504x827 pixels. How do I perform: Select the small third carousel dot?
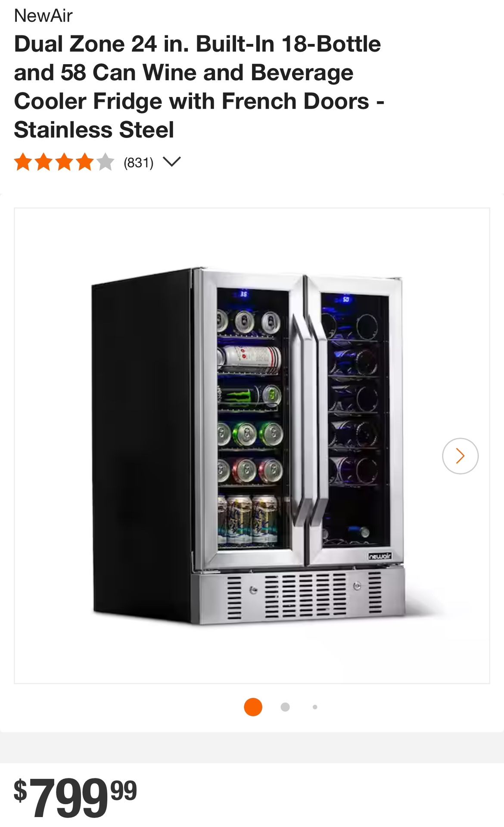[315, 707]
